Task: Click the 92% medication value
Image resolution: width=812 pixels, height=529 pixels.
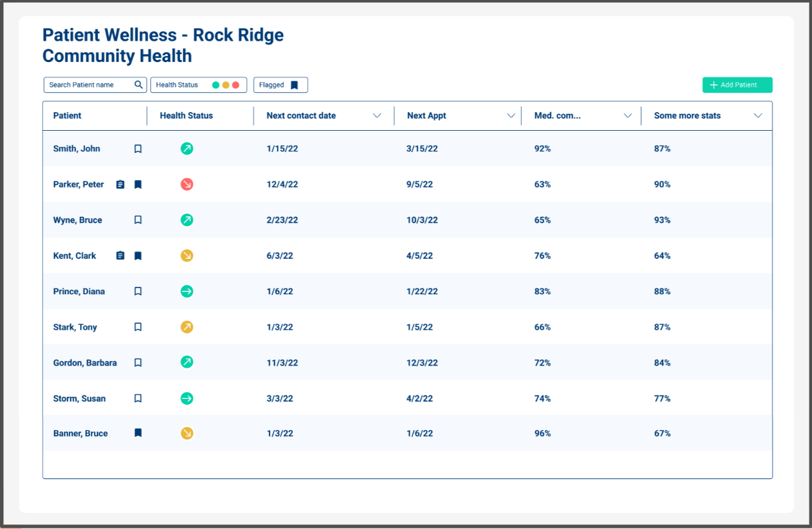Action: [542, 149]
